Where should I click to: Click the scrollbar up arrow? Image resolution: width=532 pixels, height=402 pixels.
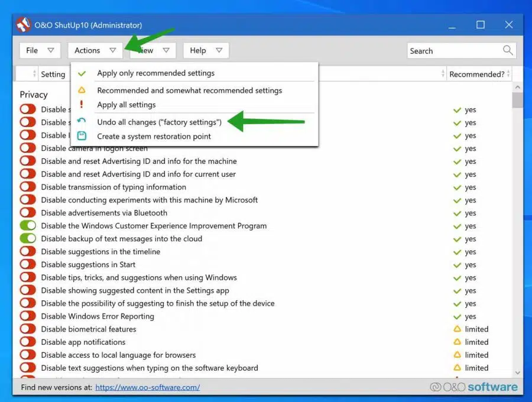[x=517, y=87]
